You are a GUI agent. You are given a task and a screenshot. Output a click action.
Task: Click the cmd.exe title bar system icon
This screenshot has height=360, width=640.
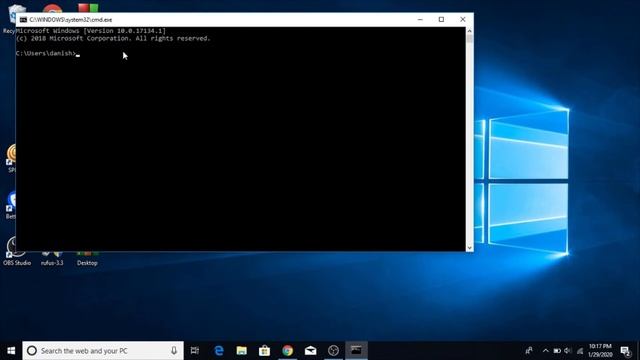click(x=23, y=20)
